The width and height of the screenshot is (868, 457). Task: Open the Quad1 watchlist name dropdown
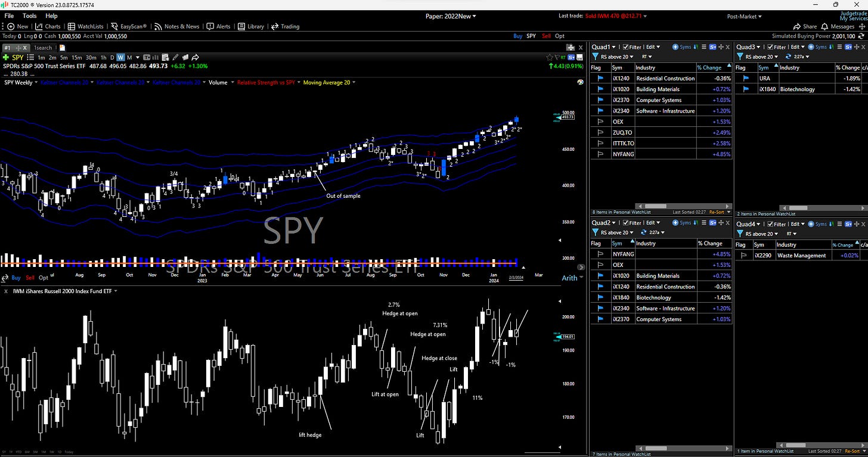603,47
